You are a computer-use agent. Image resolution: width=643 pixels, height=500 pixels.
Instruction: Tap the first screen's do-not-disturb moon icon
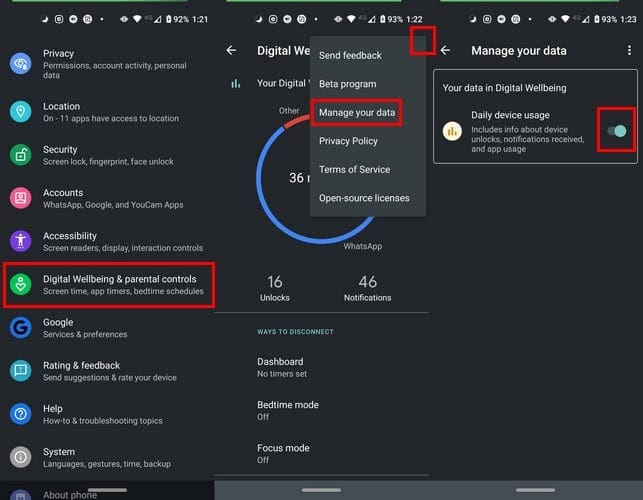pyautogui.click(x=45, y=19)
